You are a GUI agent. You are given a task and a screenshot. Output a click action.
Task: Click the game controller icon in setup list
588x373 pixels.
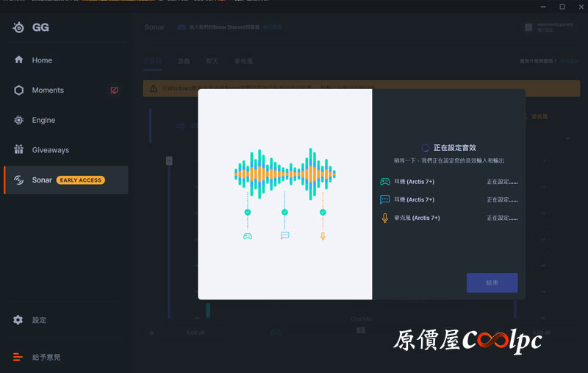[384, 182]
